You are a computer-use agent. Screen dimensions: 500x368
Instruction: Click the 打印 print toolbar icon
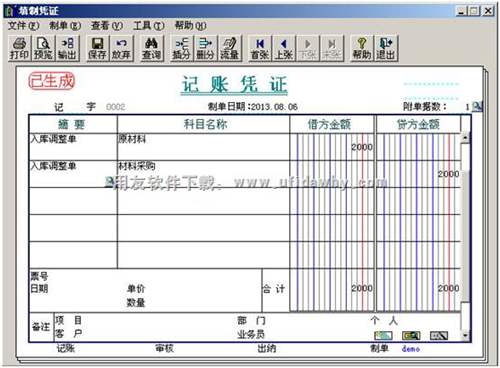[x=19, y=48]
